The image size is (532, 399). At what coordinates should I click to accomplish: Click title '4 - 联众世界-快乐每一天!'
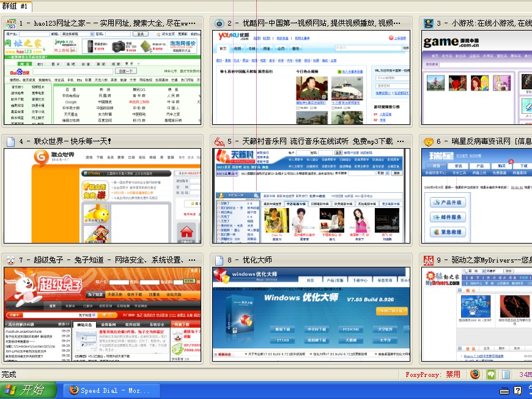pyautogui.click(x=65, y=141)
